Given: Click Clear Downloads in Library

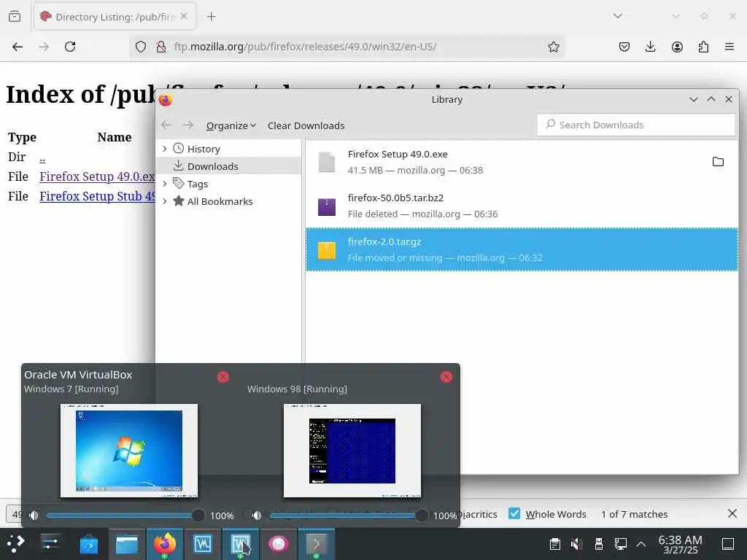Looking at the screenshot, I should [306, 125].
